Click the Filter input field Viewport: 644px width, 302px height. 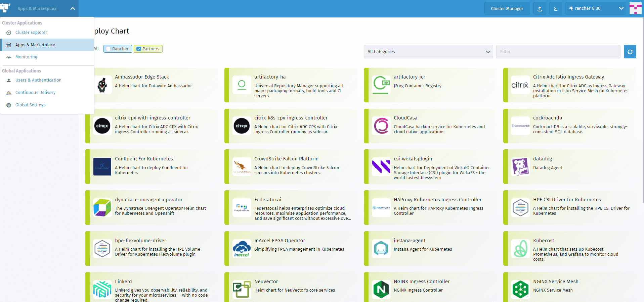(x=558, y=52)
